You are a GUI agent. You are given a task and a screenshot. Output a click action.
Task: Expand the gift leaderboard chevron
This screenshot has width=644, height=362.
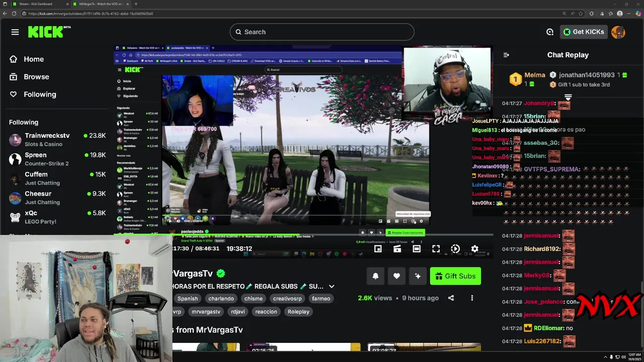tap(568, 97)
